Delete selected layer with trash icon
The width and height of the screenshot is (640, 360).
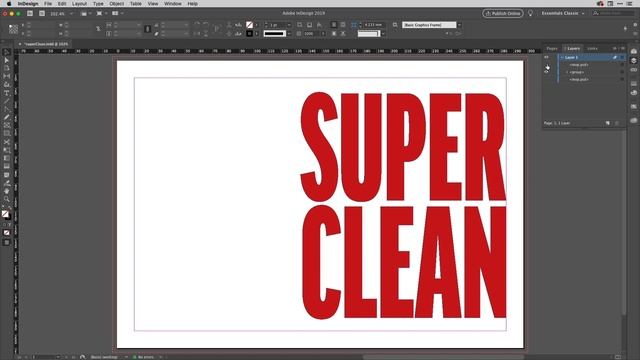(617, 123)
